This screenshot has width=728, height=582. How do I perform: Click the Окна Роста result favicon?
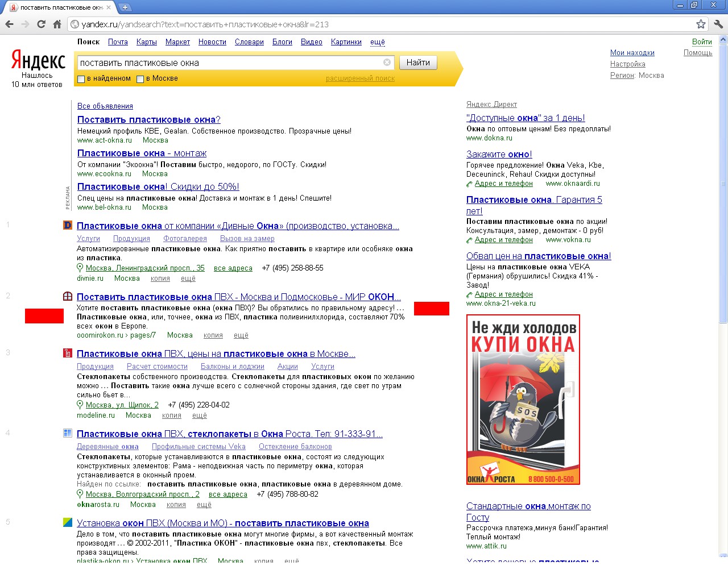pos(67,433)
